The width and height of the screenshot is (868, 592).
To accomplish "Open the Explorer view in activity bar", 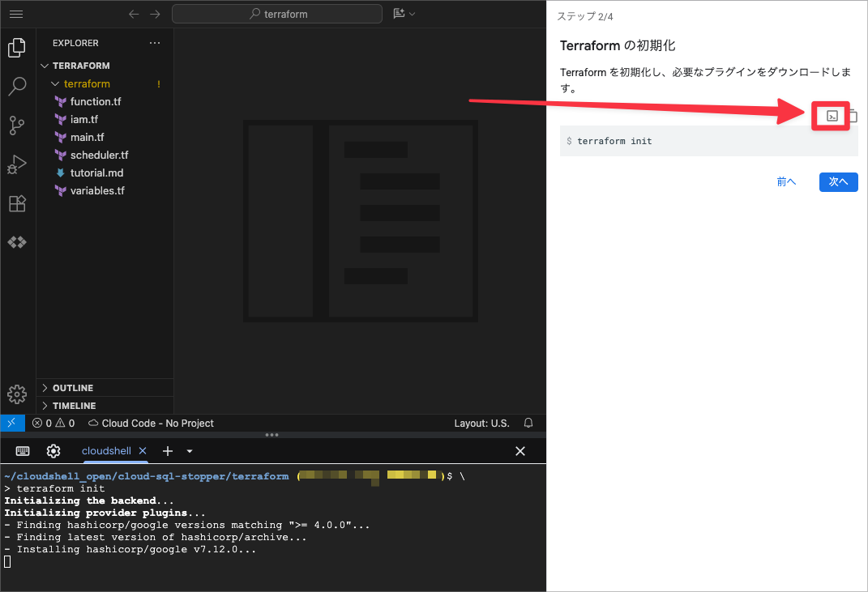I will [17, 48].
